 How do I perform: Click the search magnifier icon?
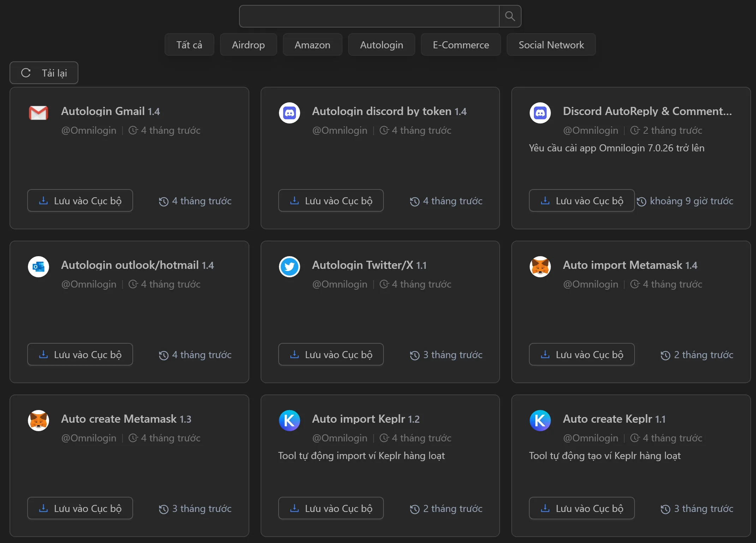pyautogui.click(x=510, y=16)
